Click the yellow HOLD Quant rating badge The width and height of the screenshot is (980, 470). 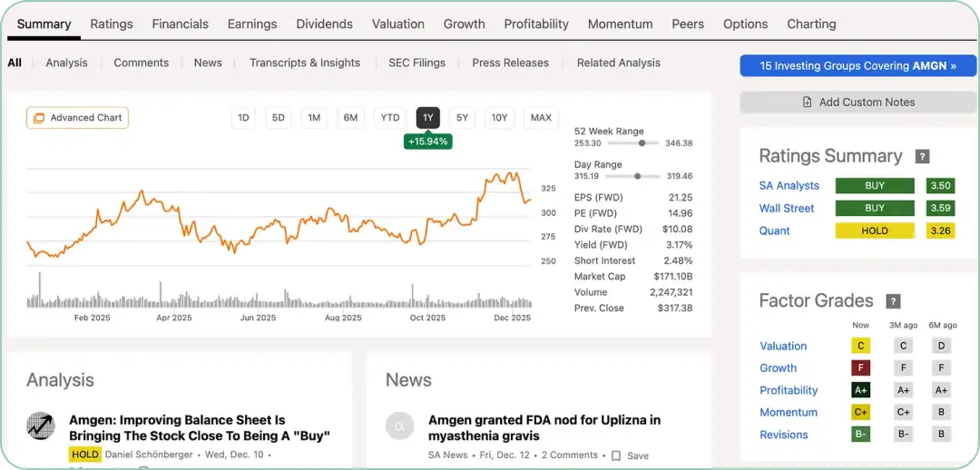875,230
